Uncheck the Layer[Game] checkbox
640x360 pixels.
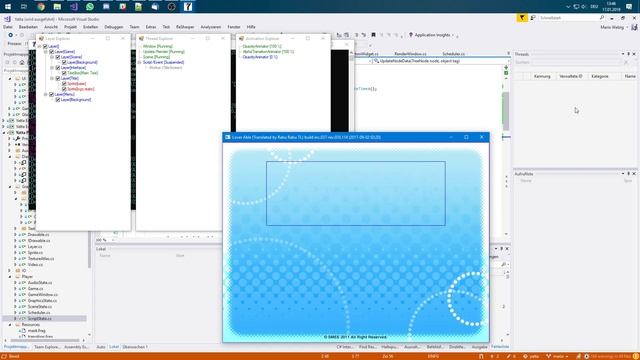tap(51, 52)
